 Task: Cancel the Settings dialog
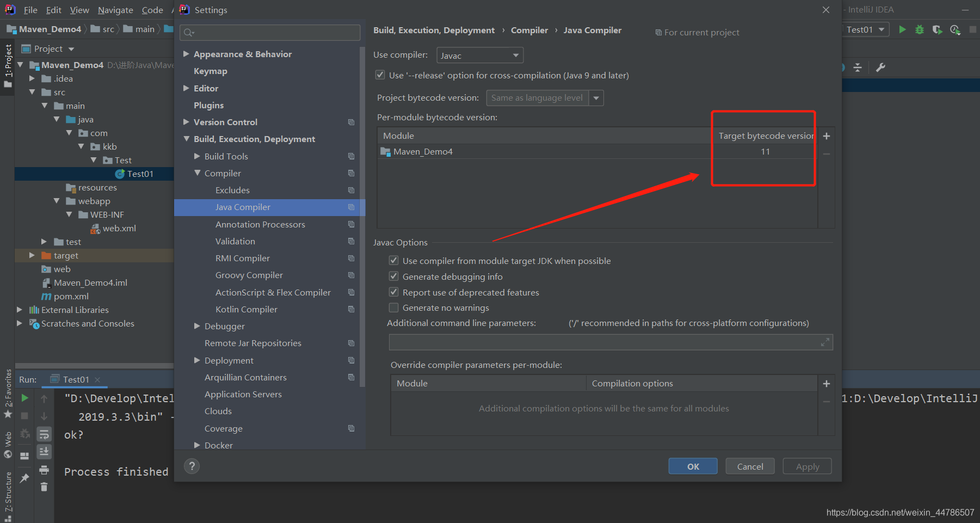point(750,466)
